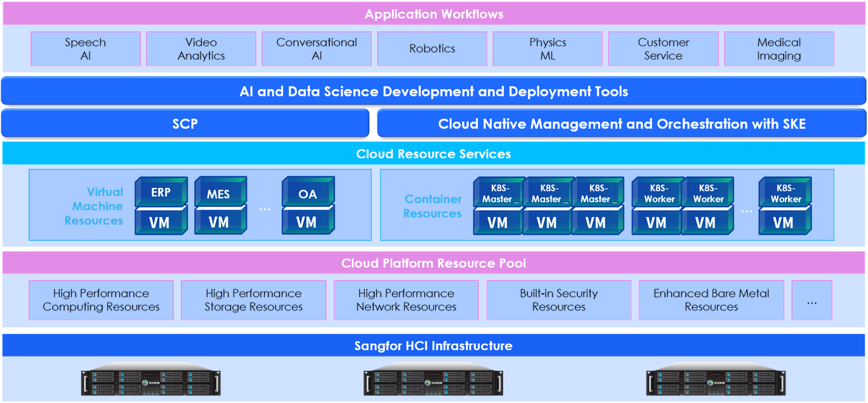Open Built-in Security Resources box
The width and height of the screenshot is (868, 403).
559,300
